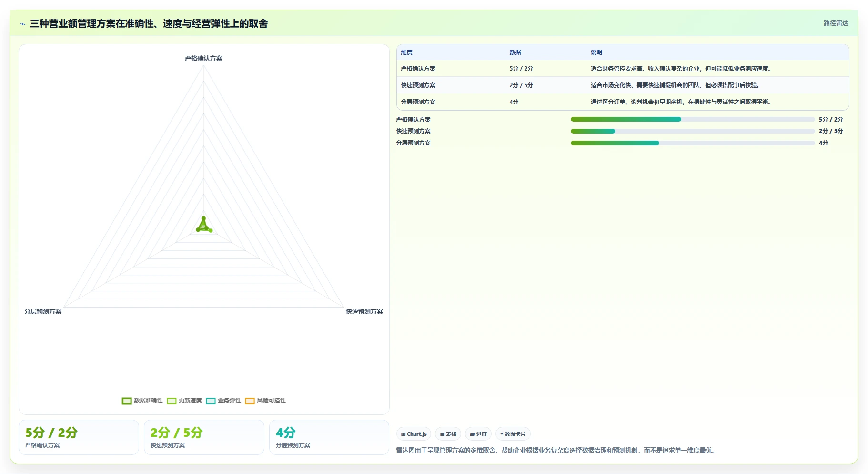The image size is (868, 474).
Task: Click the 严格确认方案 axis label on the radar chart
Action: tap(203, 58)
